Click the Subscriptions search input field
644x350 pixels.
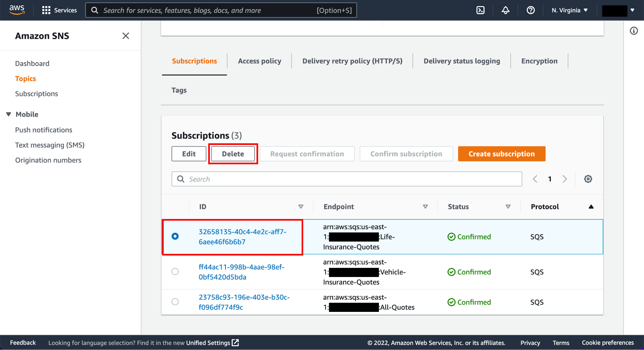tap(346, 178)
